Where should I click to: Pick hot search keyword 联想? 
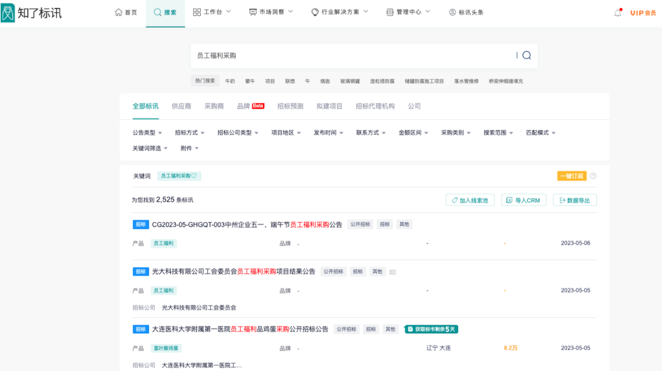point(290,81)
